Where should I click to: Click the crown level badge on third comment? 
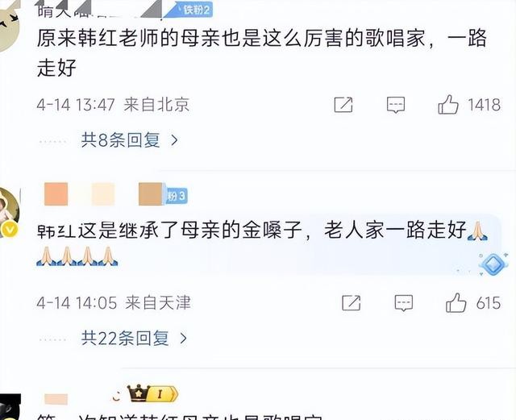[152, 393]
